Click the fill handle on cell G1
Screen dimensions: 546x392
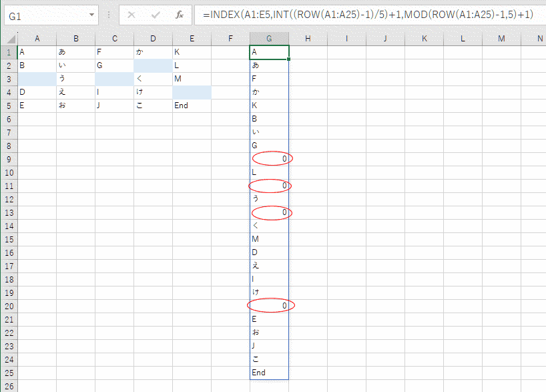pyautogui.click(x=289, y=59)
